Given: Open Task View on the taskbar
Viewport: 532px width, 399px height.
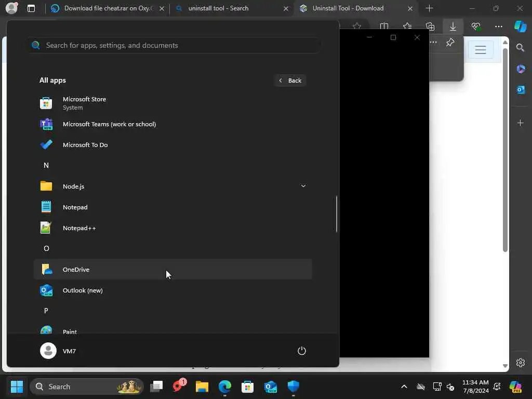Looking at the screenshot, I should 156,387.
